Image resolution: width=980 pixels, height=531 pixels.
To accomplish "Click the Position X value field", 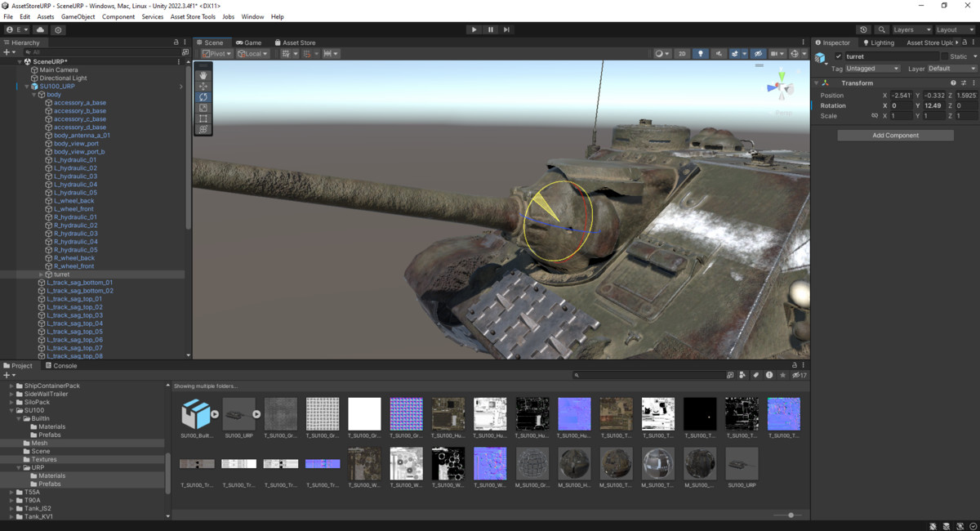I will pos(901,96).
